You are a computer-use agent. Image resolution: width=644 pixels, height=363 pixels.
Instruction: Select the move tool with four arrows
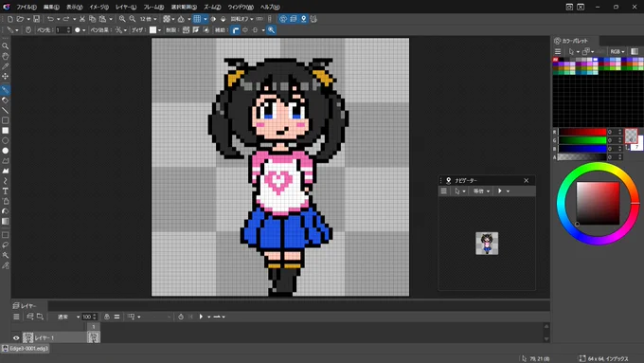coord(6,77)
